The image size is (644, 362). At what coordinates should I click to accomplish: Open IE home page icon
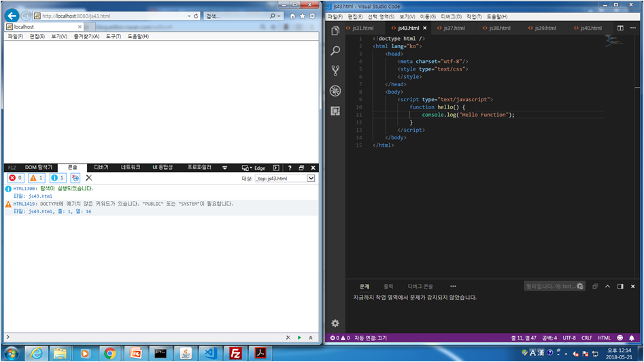tap(292, 16)
